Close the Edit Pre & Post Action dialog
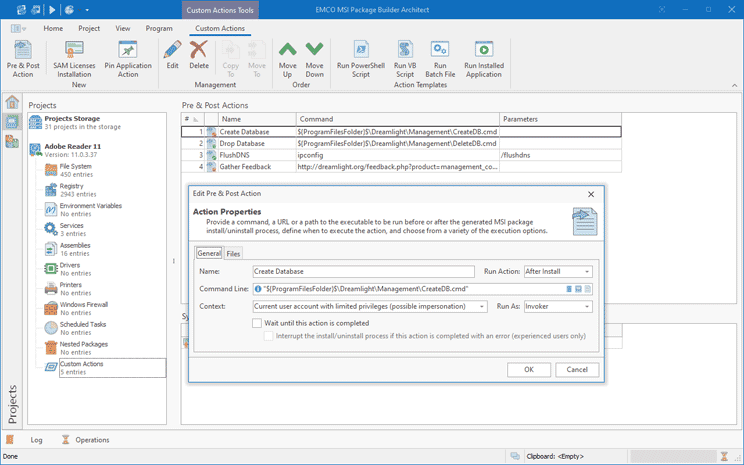744x465 pixels. point(591,194)
